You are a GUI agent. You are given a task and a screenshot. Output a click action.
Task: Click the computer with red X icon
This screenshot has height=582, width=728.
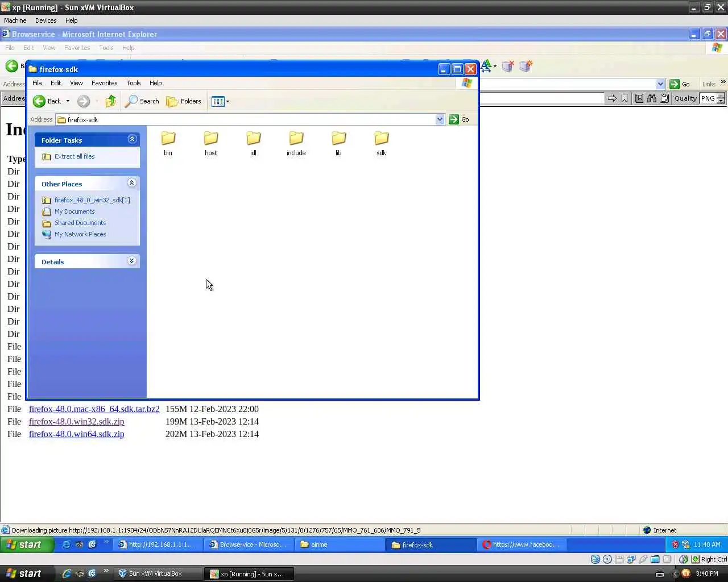[508, 66]
